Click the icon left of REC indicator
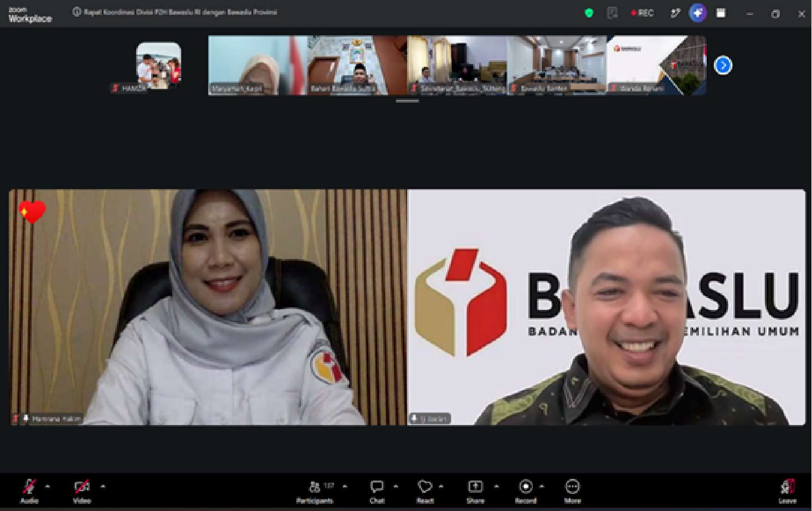 coord(612,13)
